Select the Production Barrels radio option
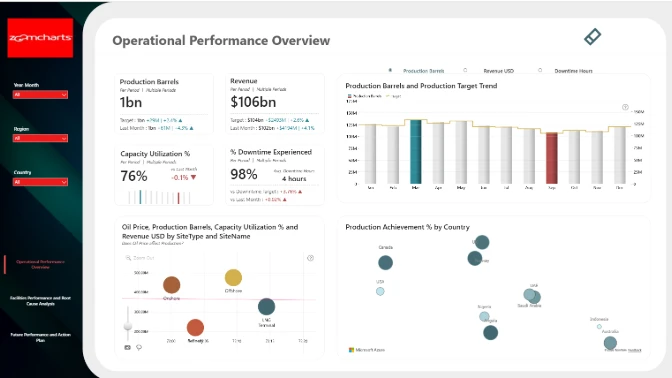The height and width of the screenshot is (378, 672). point(390,70)
